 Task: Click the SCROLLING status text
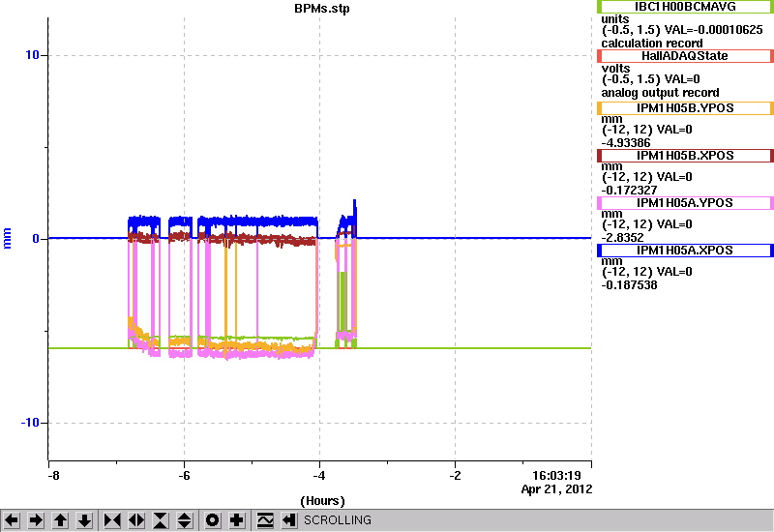click(x=338, y=520)
